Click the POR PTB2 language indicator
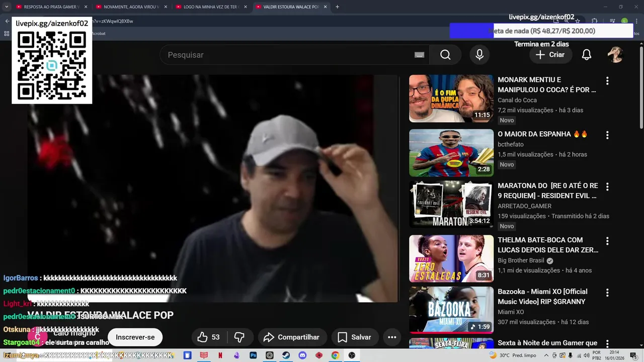644x362 pixels. pos(597,355)
